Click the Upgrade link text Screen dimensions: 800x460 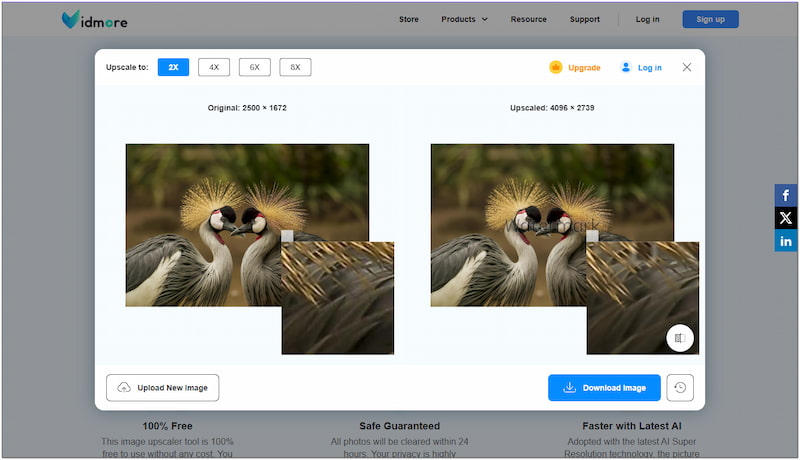tap(584, 68)
